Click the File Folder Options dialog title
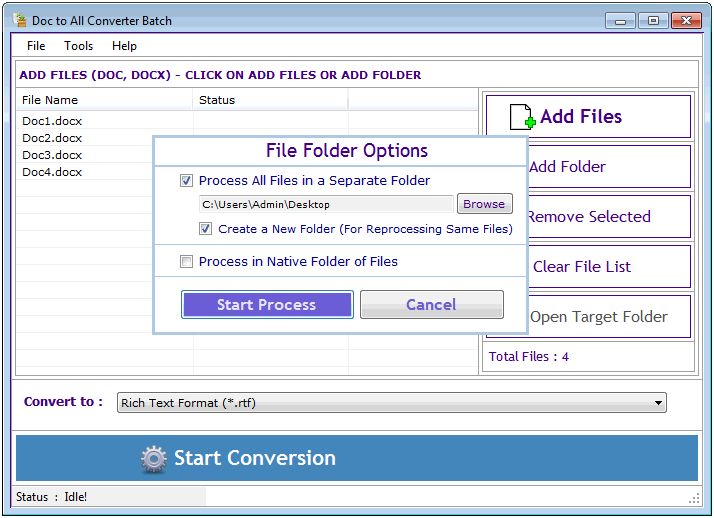This screenshot has width=714, height=518. coord(347,151)
